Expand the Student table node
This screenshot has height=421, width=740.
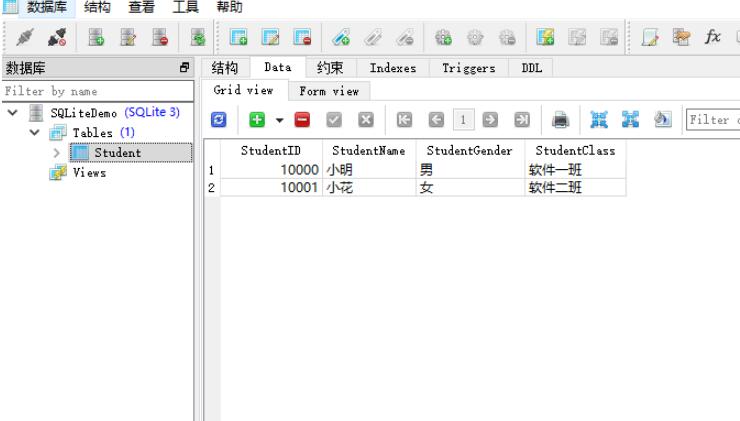(57, 152)
